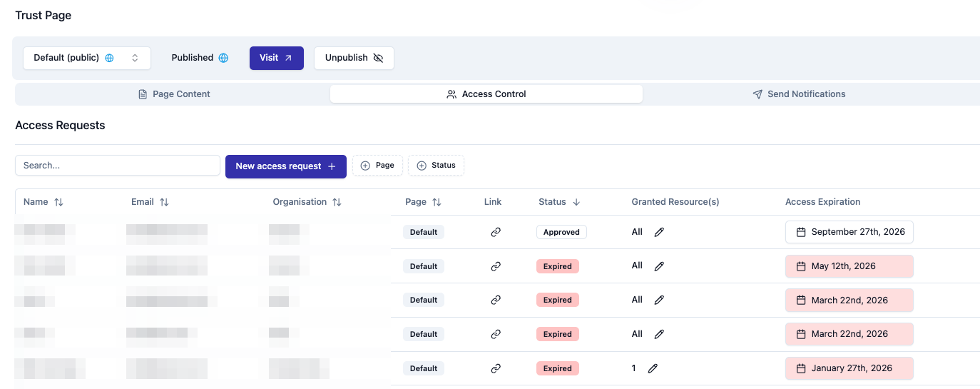980x389 pixels.
Task: Click globe icon next to Published
Action: point(223,58)
